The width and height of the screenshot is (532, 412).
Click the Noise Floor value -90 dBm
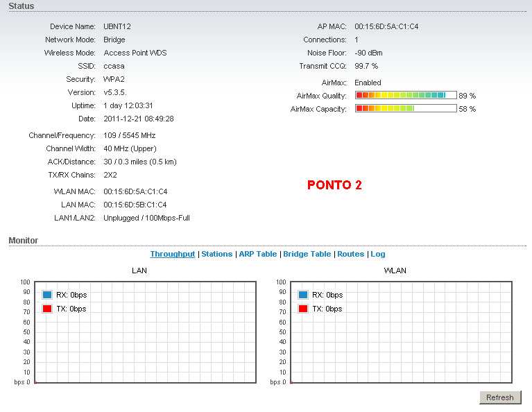coord(368,53)
